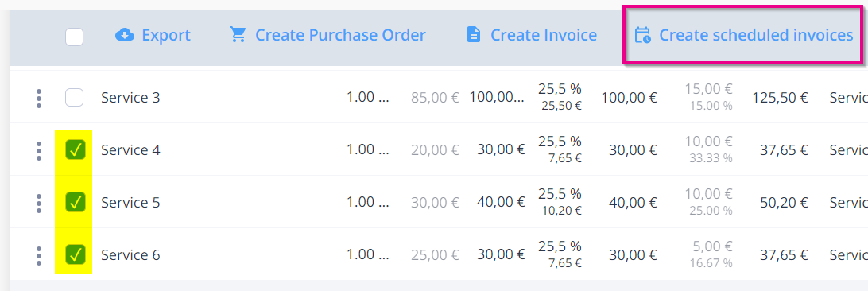Click the Create Invoice text

(x=544, y=36)
